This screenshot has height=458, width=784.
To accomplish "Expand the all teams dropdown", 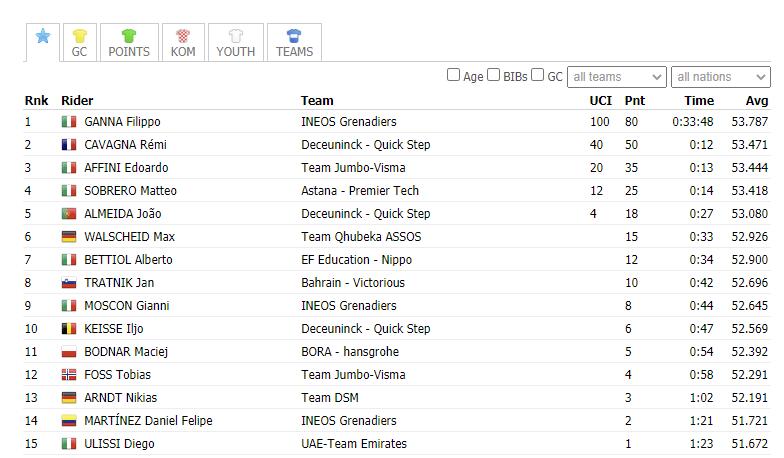I will tap(616, 77).
